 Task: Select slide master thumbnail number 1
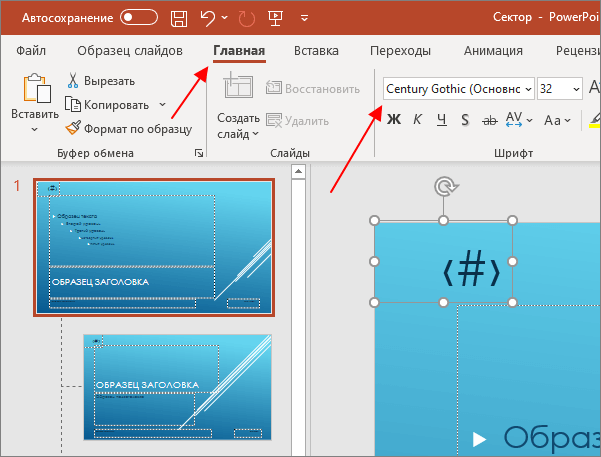click(x=154, y=247)
